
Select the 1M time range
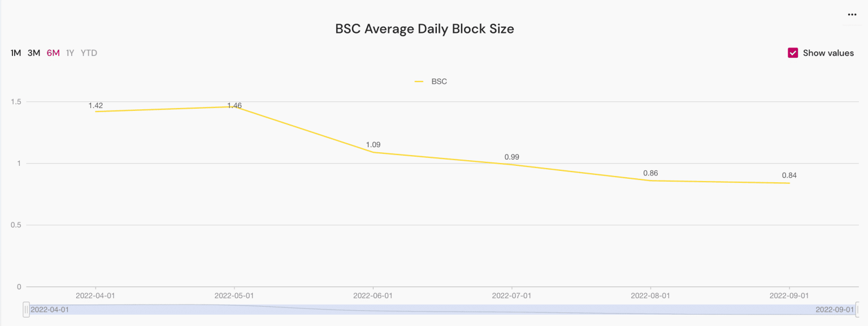point(16,53)
